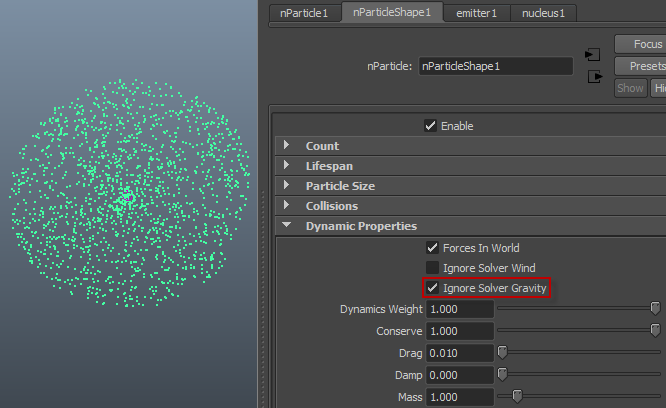The width and height of the screenshot is (666, 408).
Task: Click the Damp value input field
Action: pos(459,374)
